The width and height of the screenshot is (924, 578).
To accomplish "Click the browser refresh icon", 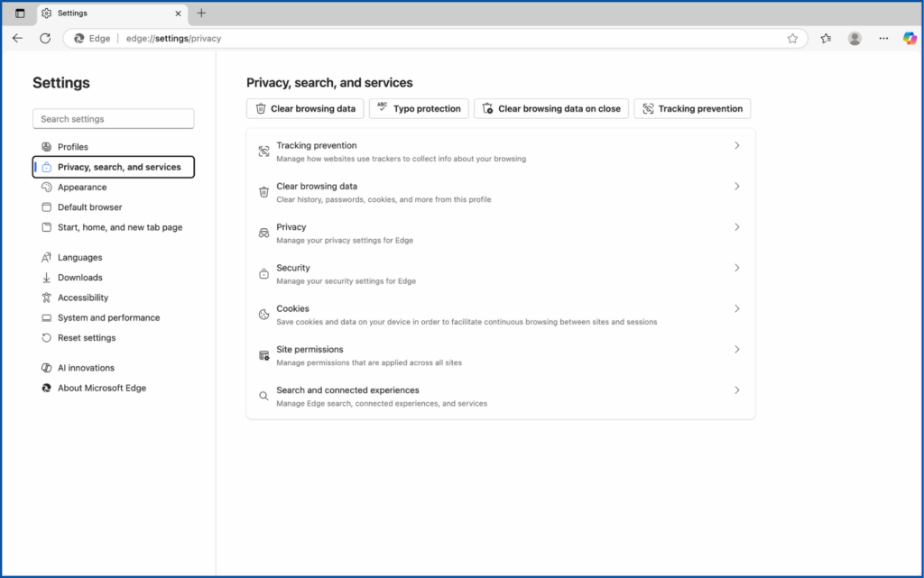I will point(45,39).
